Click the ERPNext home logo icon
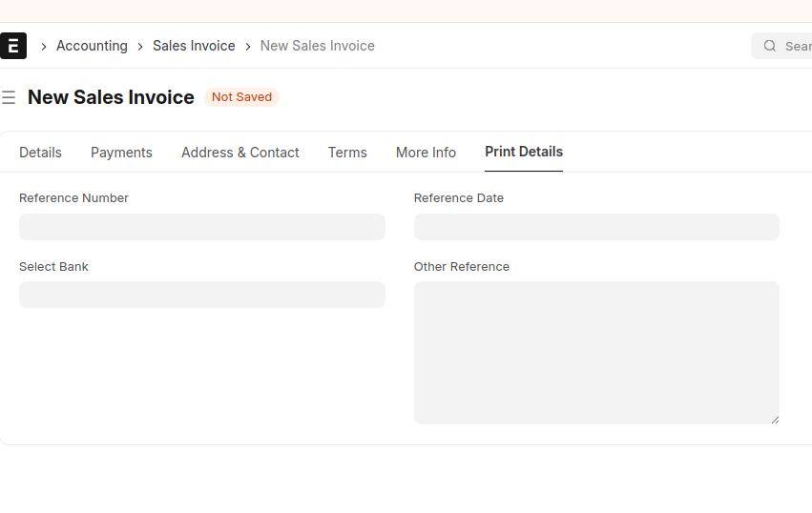 13,46
